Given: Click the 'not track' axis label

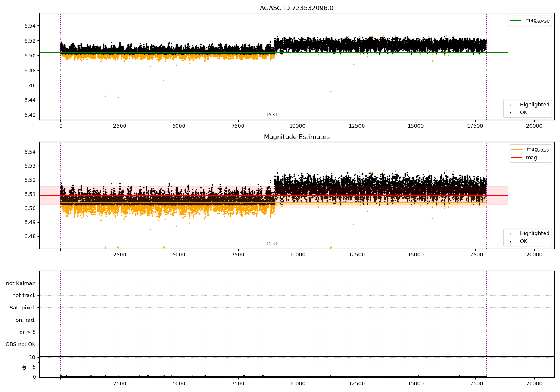Looking at the screenshot, I should click(24, 295).
